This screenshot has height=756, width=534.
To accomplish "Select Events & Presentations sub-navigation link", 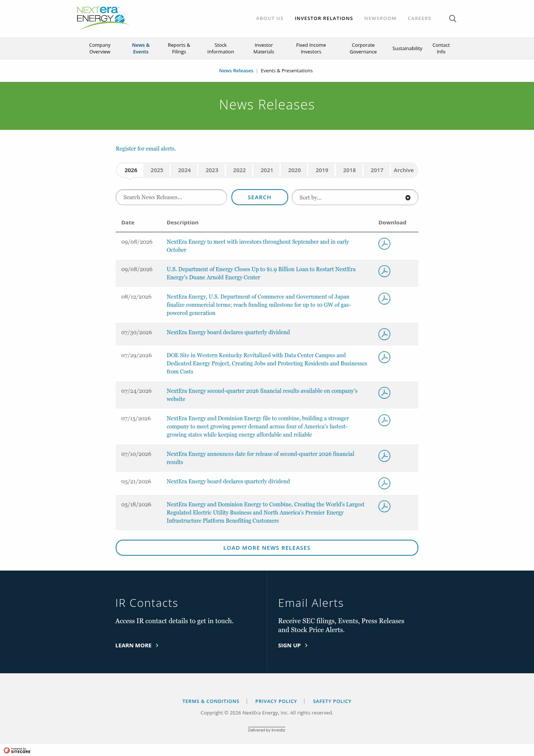I will [x=287, y=70].
